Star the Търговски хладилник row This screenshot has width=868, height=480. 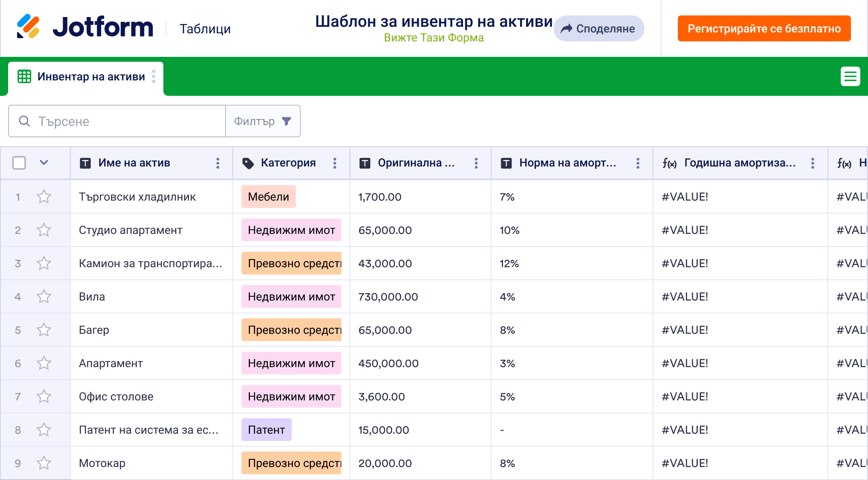[x=44, y=197]
